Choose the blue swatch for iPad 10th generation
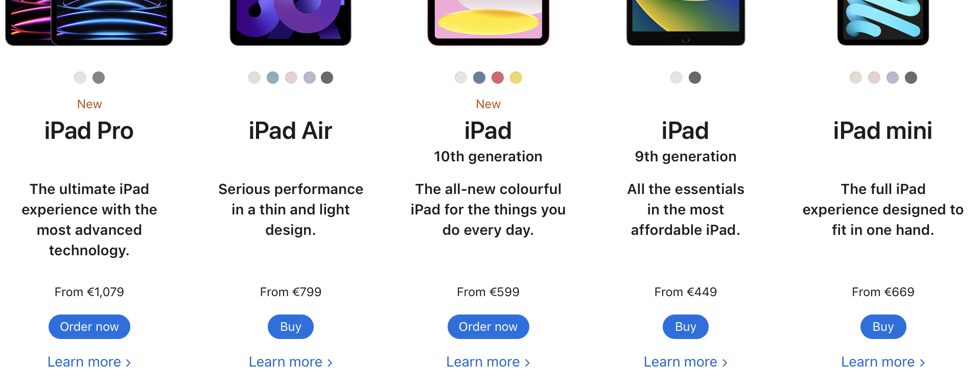Screen dimensions: 980x387 479,78
